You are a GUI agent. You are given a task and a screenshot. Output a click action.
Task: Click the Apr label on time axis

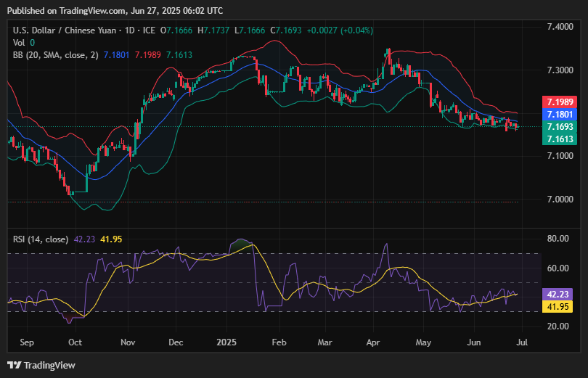tap(373, 342)
